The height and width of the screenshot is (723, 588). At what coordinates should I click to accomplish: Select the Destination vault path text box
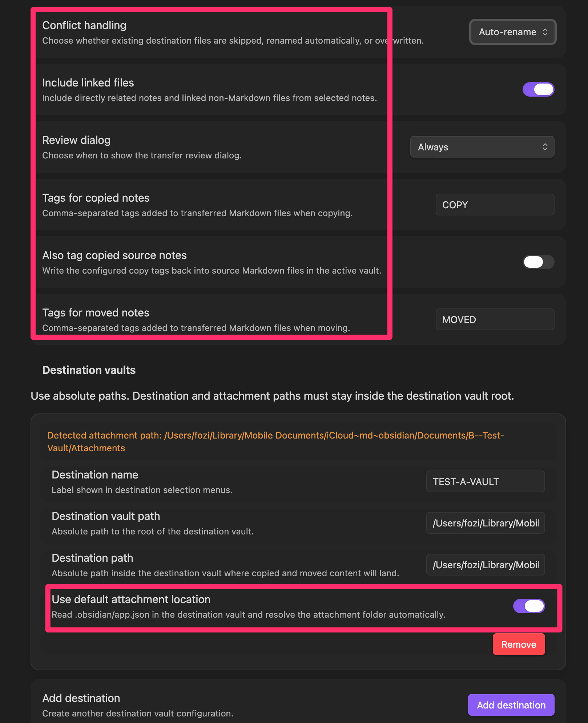click(x=486, y=523)
